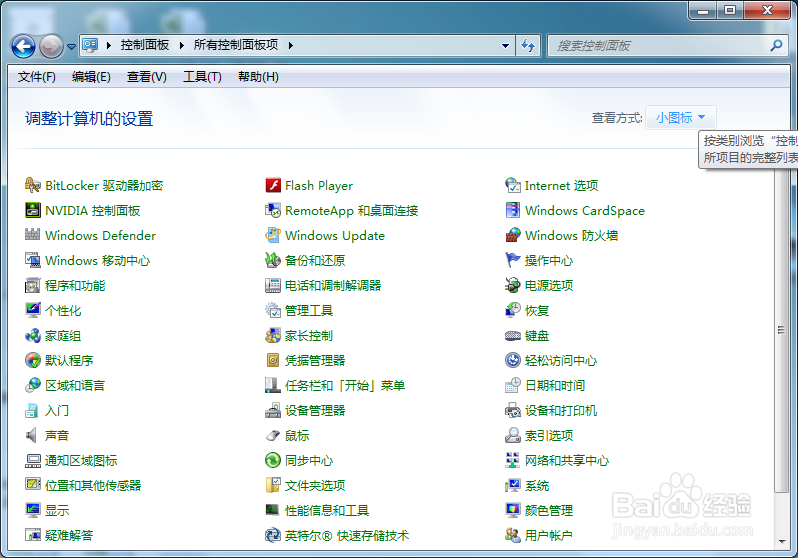Open the 英特尔 快速存储技术 icon
This screenshot has width=798, height=558.
pos(273,535)
